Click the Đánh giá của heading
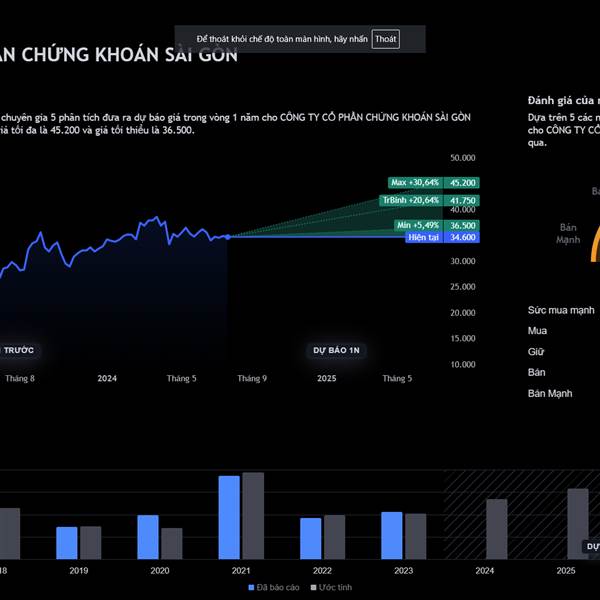 (x=564, y=101)
